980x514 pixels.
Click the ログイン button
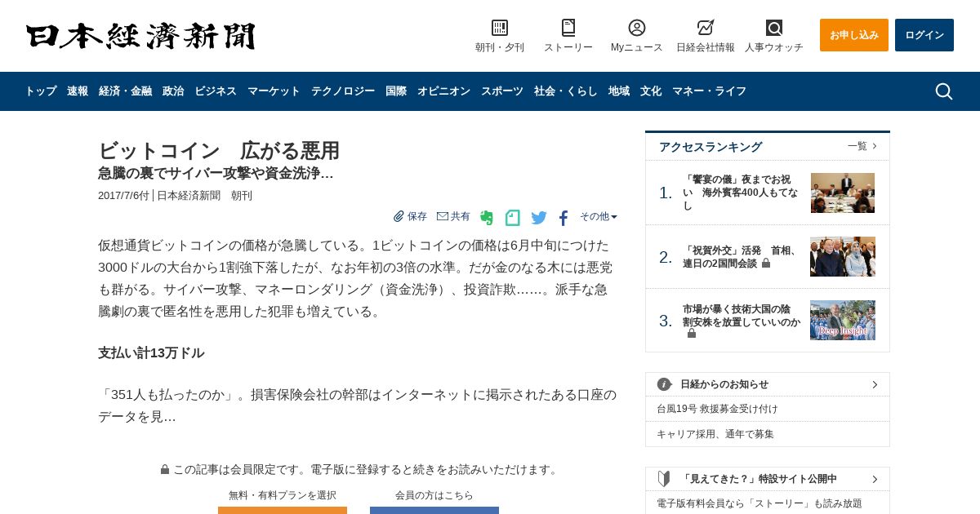click(924, 35)
